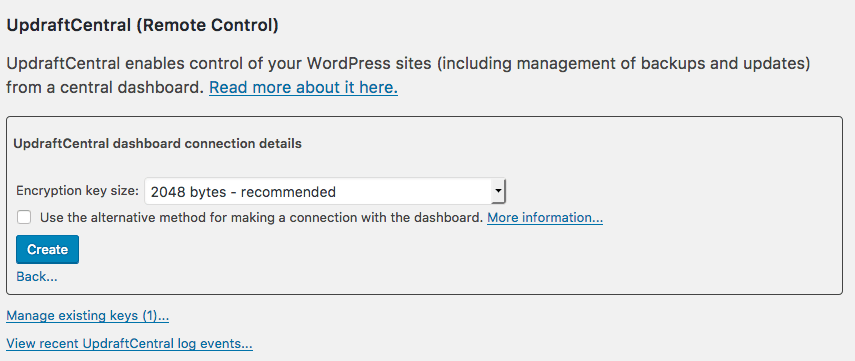Open the 'More information...' link
The height and width of the screenshot is (361, 855).
545,218
